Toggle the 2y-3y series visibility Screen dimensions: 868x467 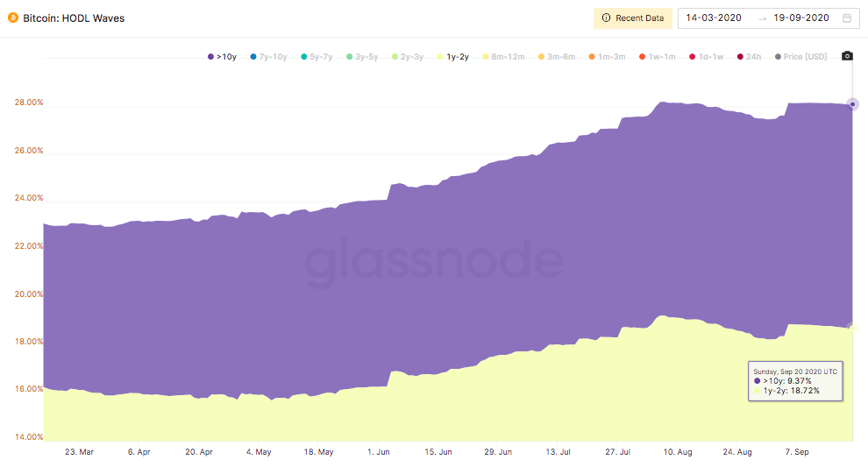(x=408, y=56)
